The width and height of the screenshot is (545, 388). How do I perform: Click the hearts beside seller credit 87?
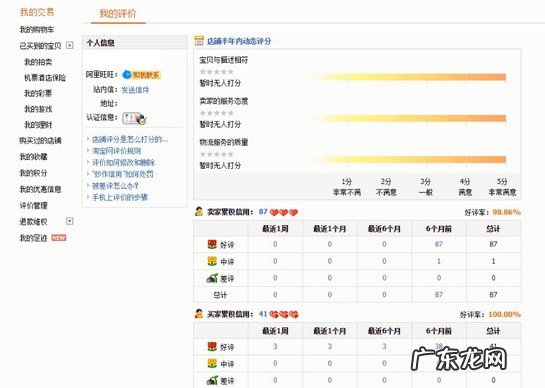tap(284, 212)
